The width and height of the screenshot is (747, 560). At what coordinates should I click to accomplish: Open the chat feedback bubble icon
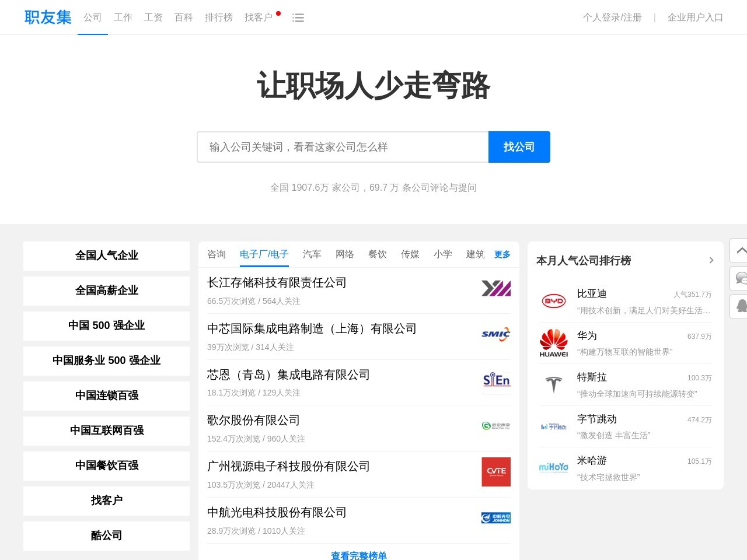click(740, 279)
